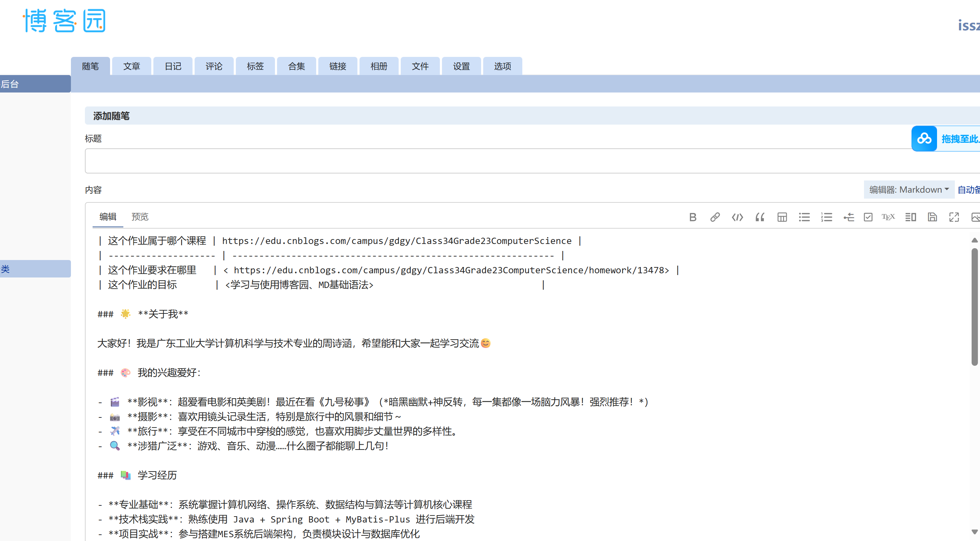The image size is (980, 541).
Task: Open fullscreen editing mode
Action: pyautogui.click(x=954, y=217)
